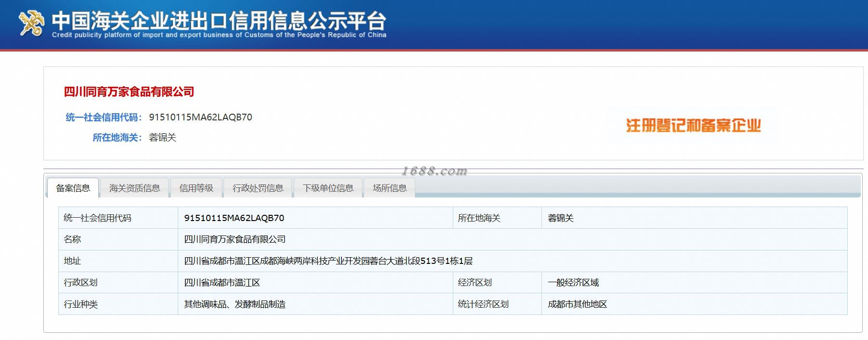Screen dimensions: 868x340
Task: Click the 蓉锦关 table cell
Action: tap(694, 218)
